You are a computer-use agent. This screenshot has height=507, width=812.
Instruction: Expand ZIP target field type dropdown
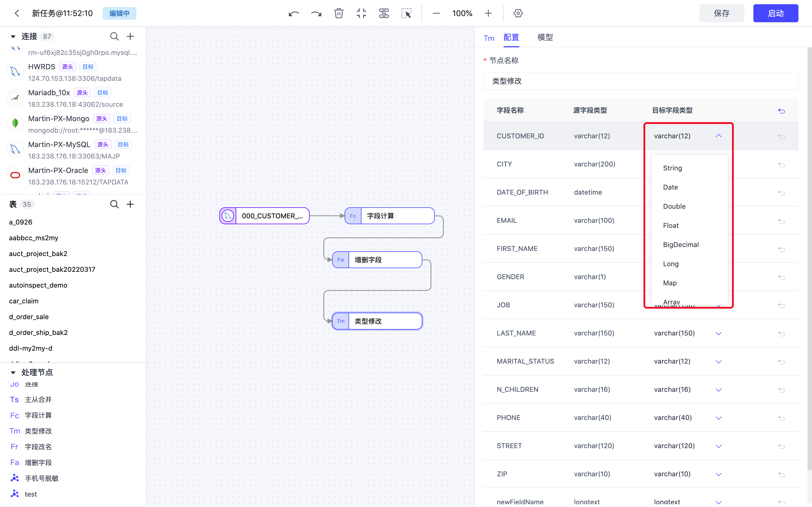[x=718, y=474]
